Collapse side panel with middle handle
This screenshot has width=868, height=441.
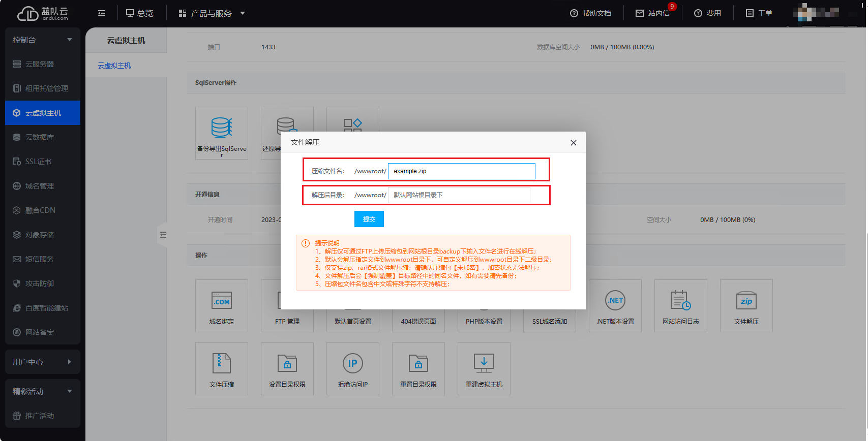(163, 235)
